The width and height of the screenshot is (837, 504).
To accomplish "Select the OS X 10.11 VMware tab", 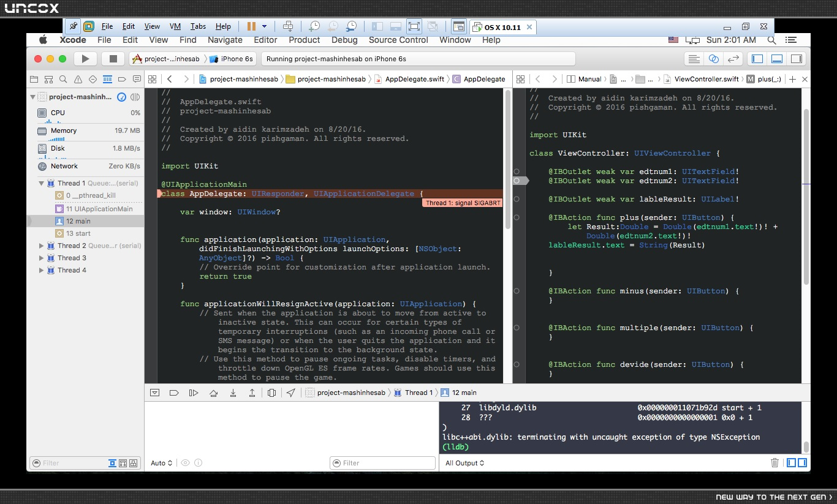I will coord(502,27).
